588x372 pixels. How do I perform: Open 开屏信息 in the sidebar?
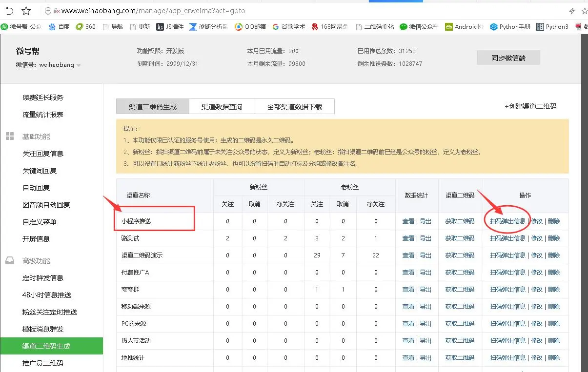[x=36, y=239]
